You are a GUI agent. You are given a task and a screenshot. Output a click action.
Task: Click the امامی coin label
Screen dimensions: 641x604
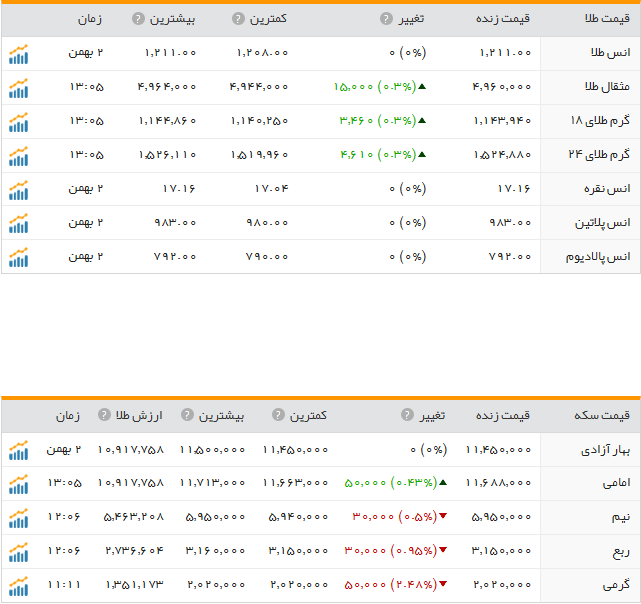tap(616, 483)
